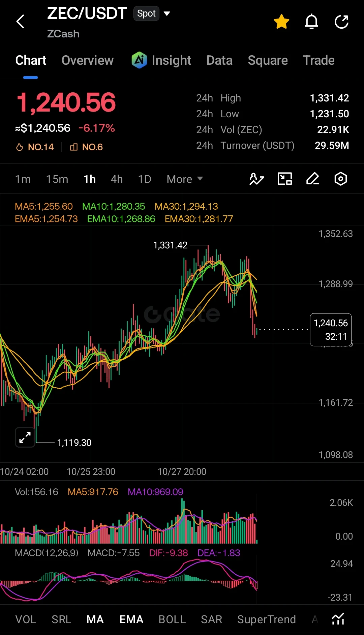Tap the 1,119.30 low marker on chart
The width and height of the screenshot is (364, 635).
pyautogui.click(x=74, y=443)
